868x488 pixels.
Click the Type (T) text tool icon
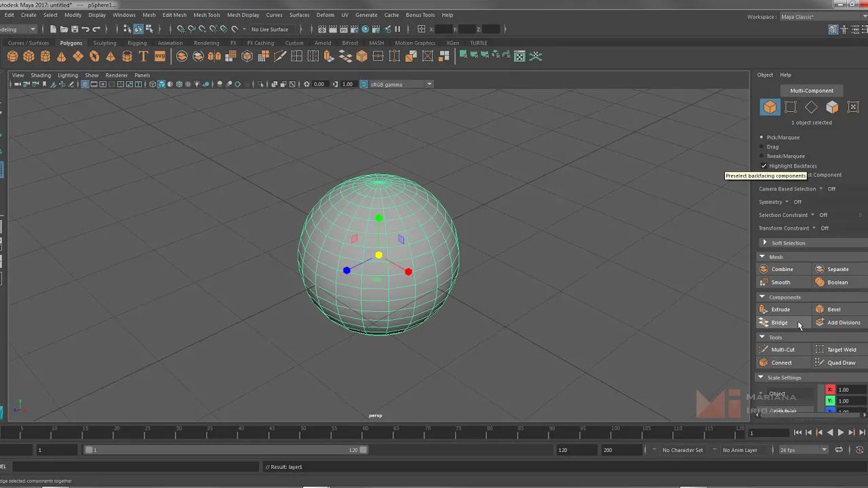[143, 56]
